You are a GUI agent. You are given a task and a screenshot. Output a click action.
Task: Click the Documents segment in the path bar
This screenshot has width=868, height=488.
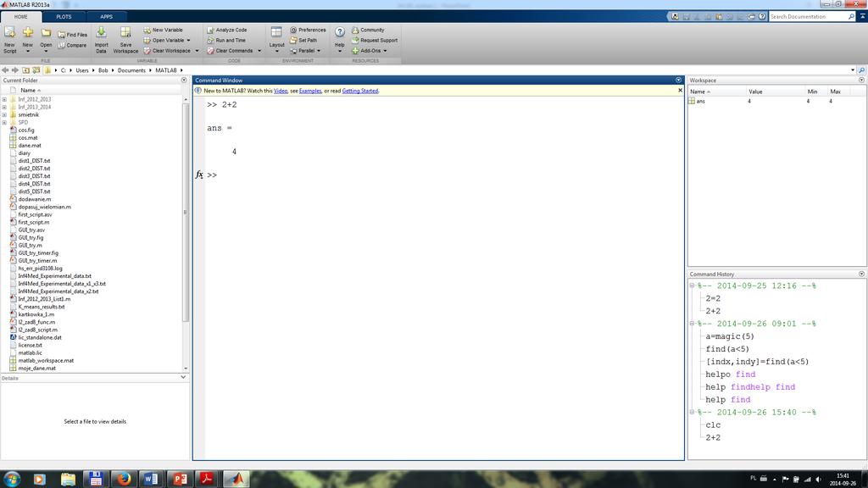[131, 70]
